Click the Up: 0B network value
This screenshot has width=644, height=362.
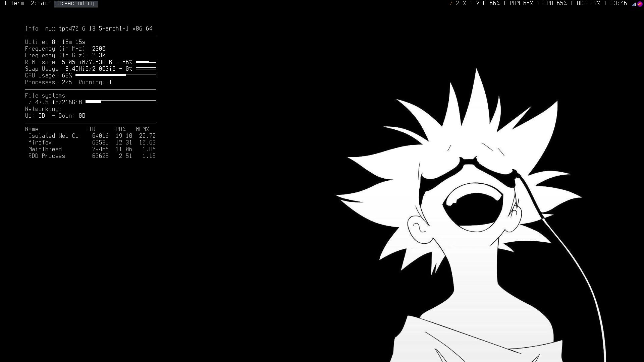(35, 116)
